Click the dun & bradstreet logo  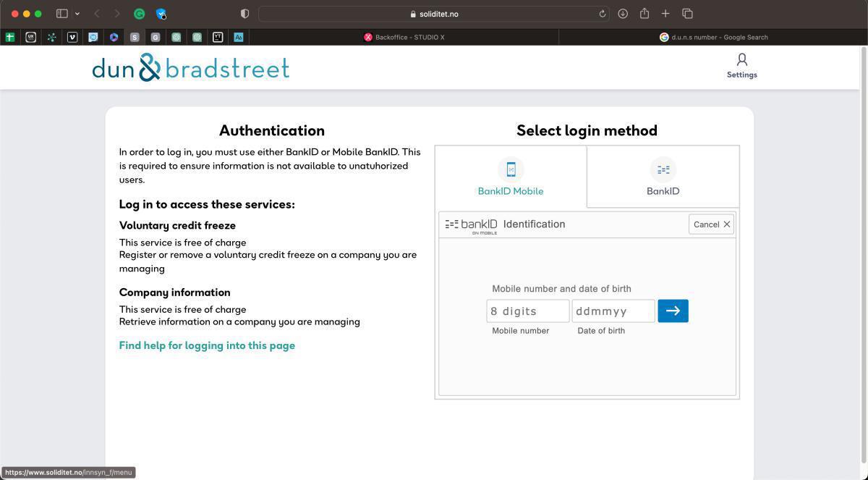click(x=191, y=68)
